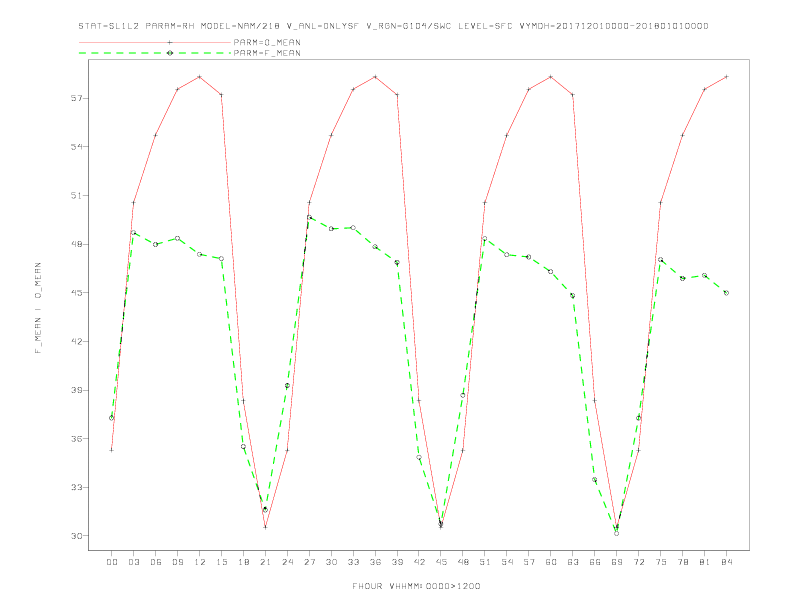Click y-axis tick label 36
The height and width of the screenshot is (612, 792).
77,438
